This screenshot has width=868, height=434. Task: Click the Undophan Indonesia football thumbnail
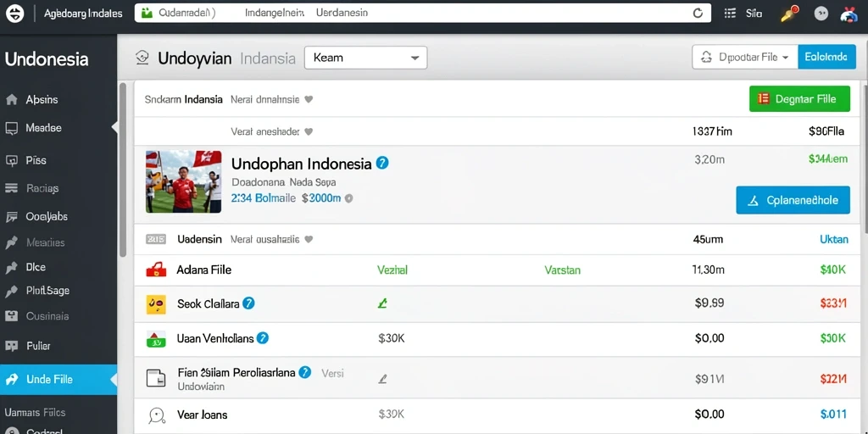click(184, 181)
